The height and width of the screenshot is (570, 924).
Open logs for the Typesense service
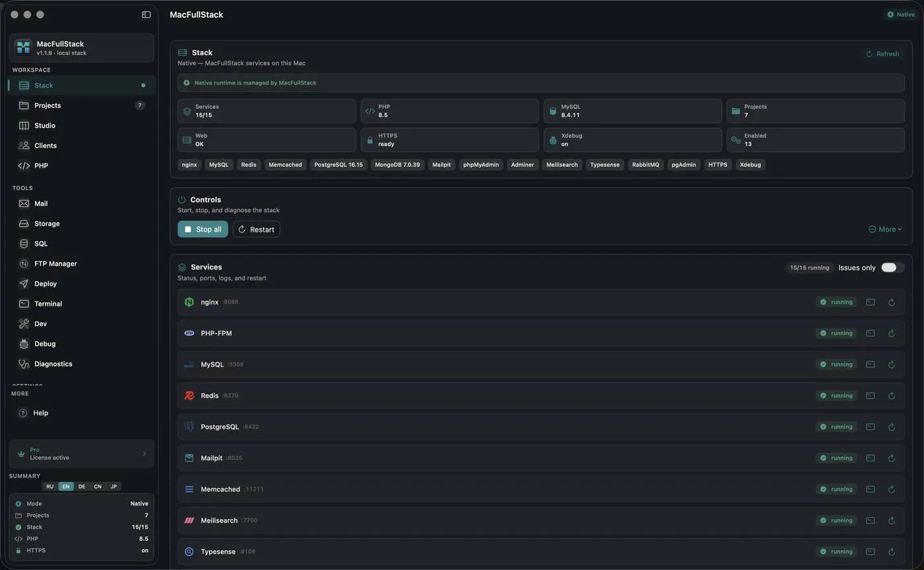pos(871,552)
